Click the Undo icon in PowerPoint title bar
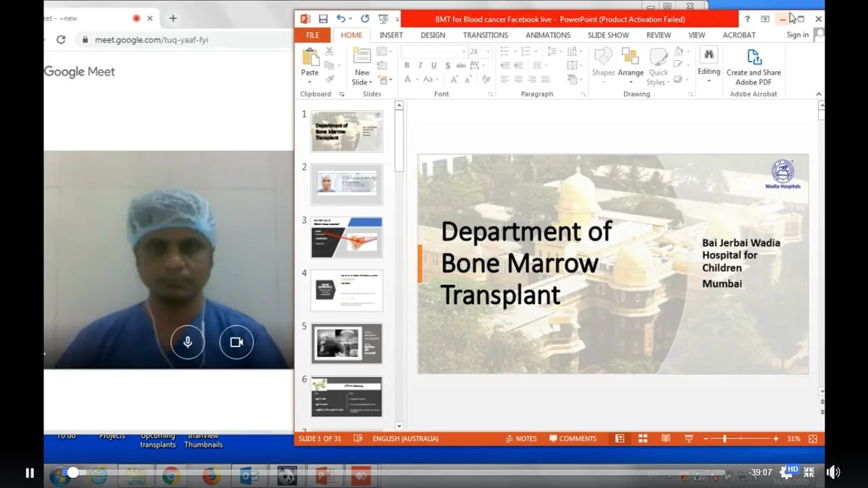This screenshot has height=488, width=868. [340, 19]
